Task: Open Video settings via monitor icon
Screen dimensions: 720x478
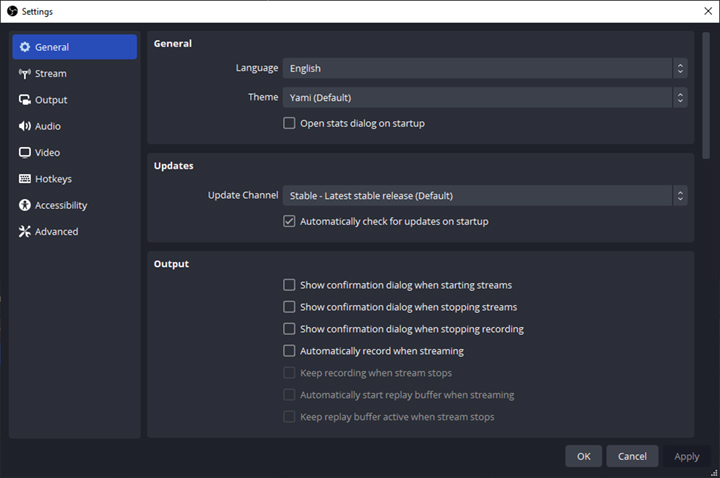Action: (x=25, y=153)
